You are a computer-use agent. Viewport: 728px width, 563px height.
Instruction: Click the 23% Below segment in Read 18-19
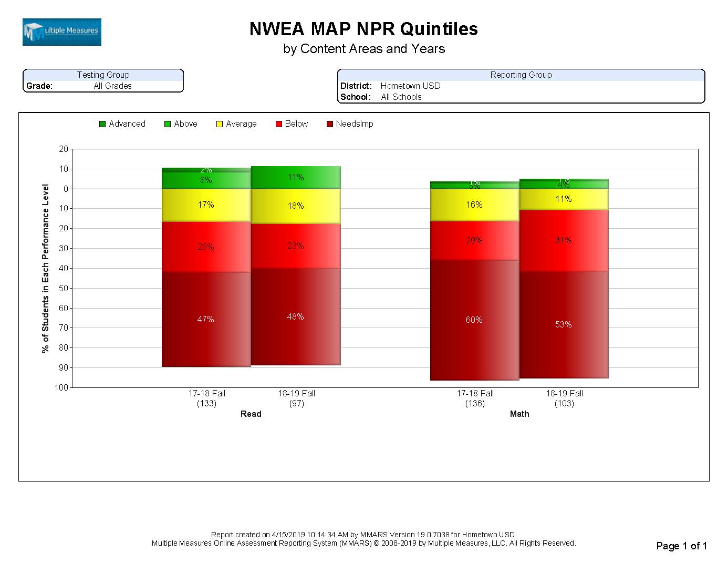tap(296, 246)
